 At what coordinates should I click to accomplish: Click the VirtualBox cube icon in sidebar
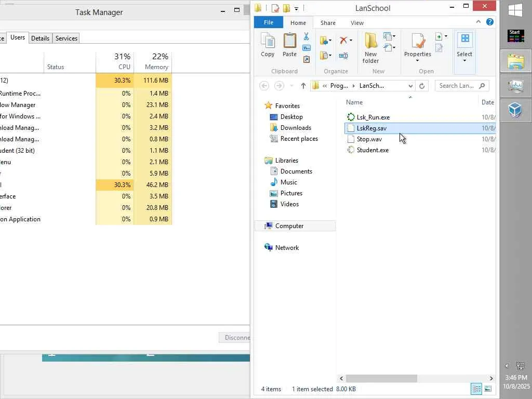(x=515, y=110)
